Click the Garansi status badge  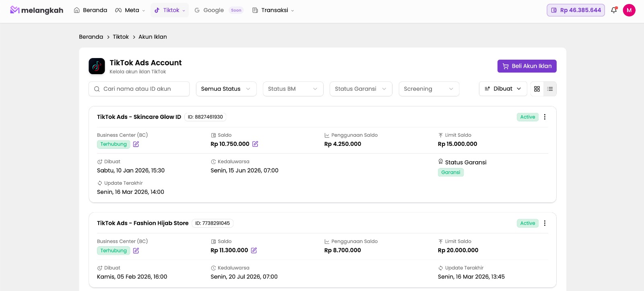[451, 173]
